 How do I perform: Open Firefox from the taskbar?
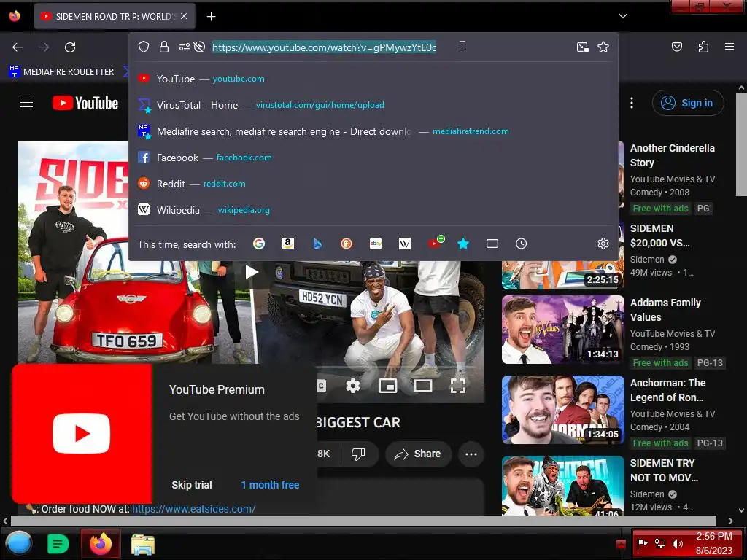pos(100,543)
